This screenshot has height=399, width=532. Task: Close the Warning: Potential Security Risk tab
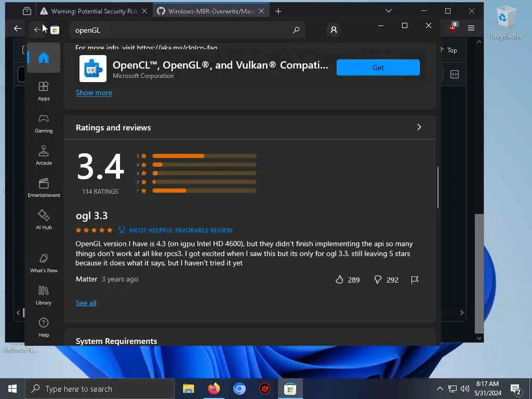(144, 11)
